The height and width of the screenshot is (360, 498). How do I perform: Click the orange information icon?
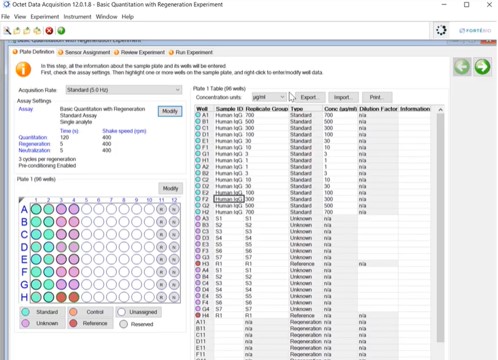[x=23, y=69]
